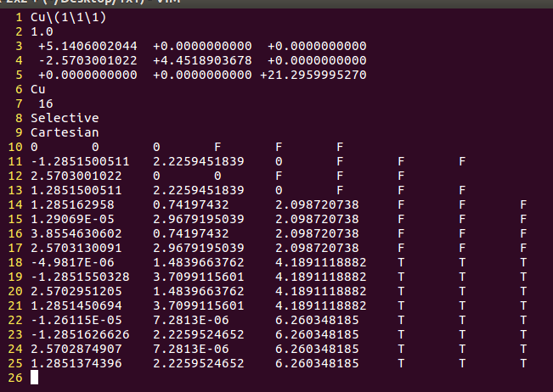Place cursor on the word Cartesian
The image size is (553, 392).
click(65, 132)
